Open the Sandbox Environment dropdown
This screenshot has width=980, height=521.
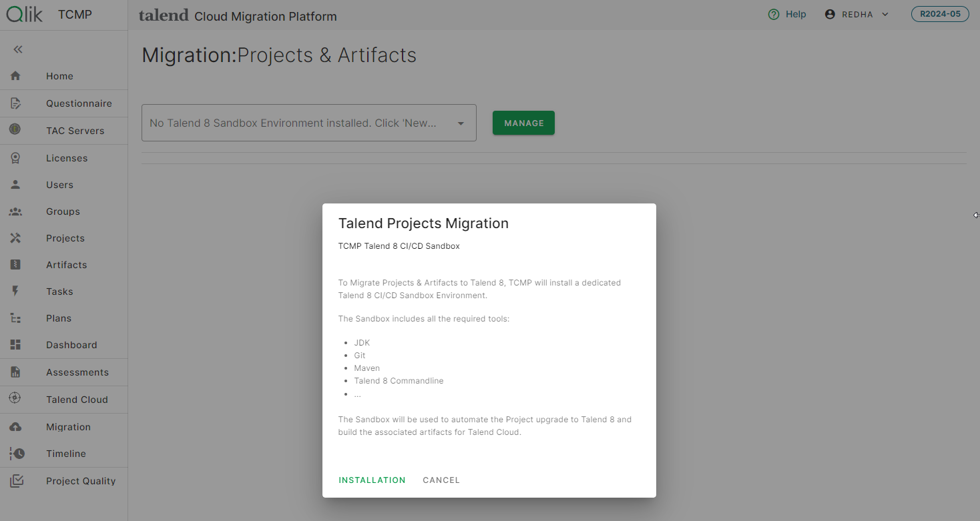(309, 123)
